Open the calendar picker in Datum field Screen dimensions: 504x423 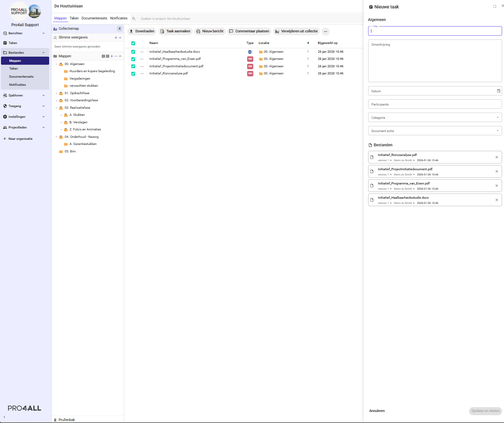(x=499, y=91)
